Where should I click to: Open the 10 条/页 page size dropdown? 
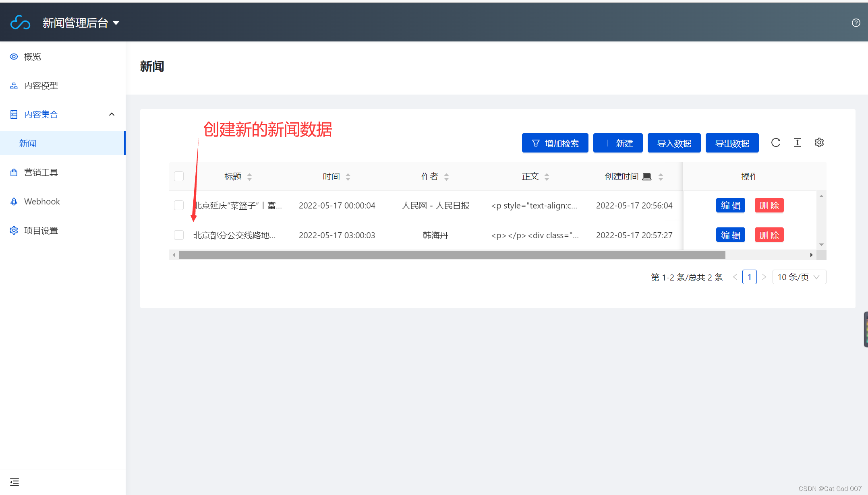tap(799, 277)
